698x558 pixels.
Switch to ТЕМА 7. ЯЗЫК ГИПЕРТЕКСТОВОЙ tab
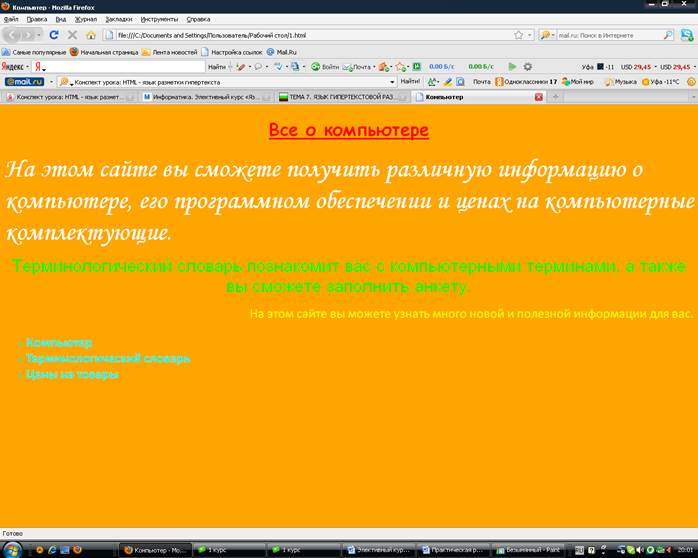tap(343, 97)
